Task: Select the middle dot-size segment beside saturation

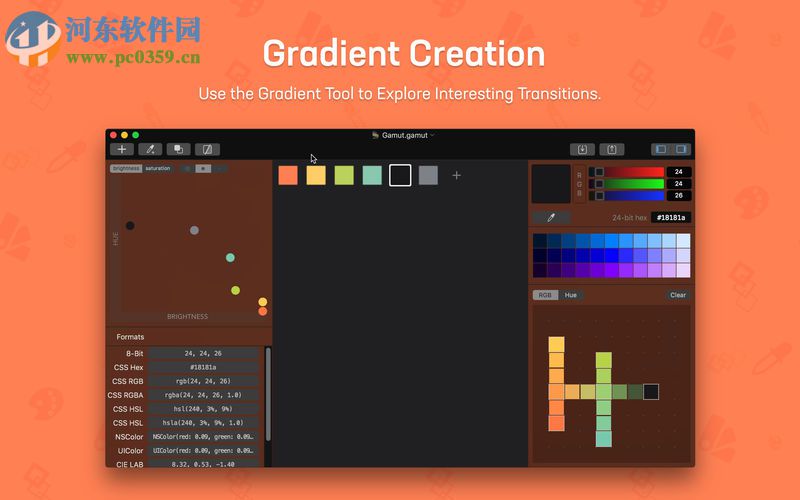Action: pos(203,168)
